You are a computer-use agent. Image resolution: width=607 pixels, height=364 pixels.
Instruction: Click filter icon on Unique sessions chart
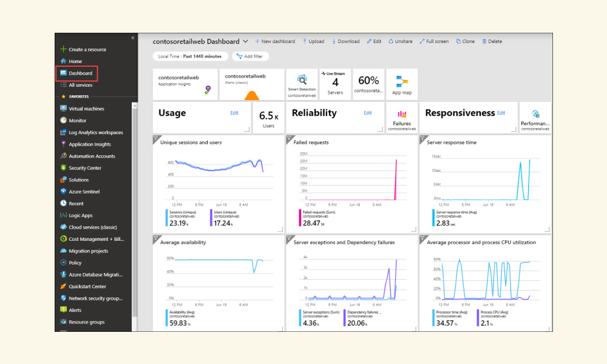(x=155, y=138)
